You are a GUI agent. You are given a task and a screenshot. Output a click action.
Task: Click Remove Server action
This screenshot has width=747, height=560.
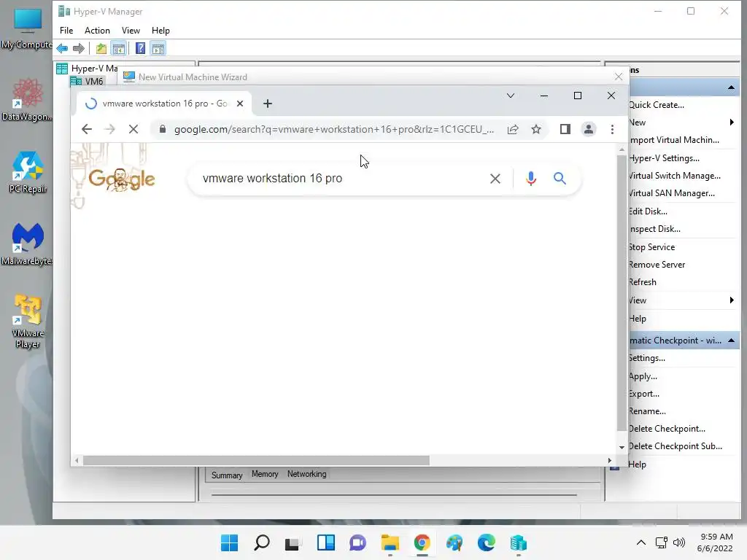(x=657, y=265)
